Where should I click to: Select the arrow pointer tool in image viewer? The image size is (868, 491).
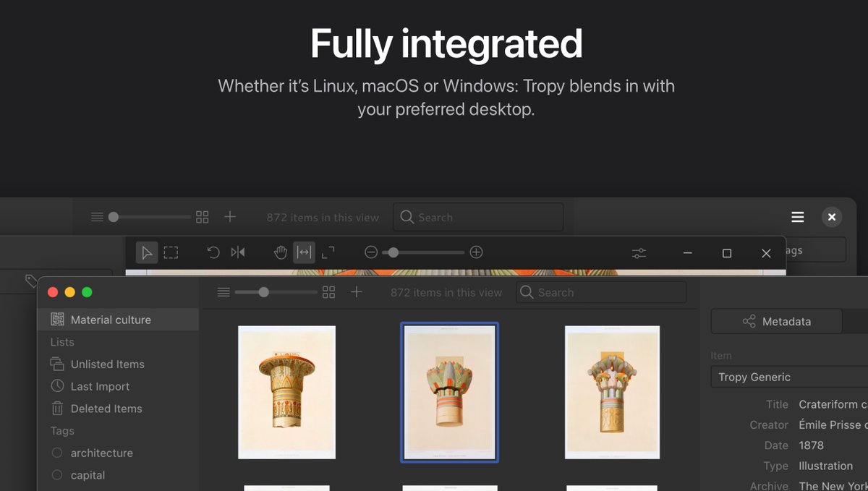point(147,252)
